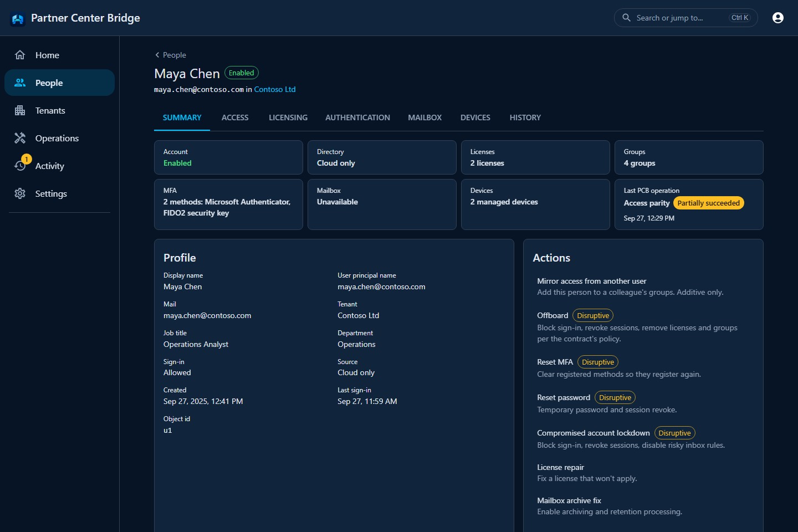798x532 pixels.
Task: Select the Operations Analyst job title
Action: pyautogui.click(x=196, y=344)
